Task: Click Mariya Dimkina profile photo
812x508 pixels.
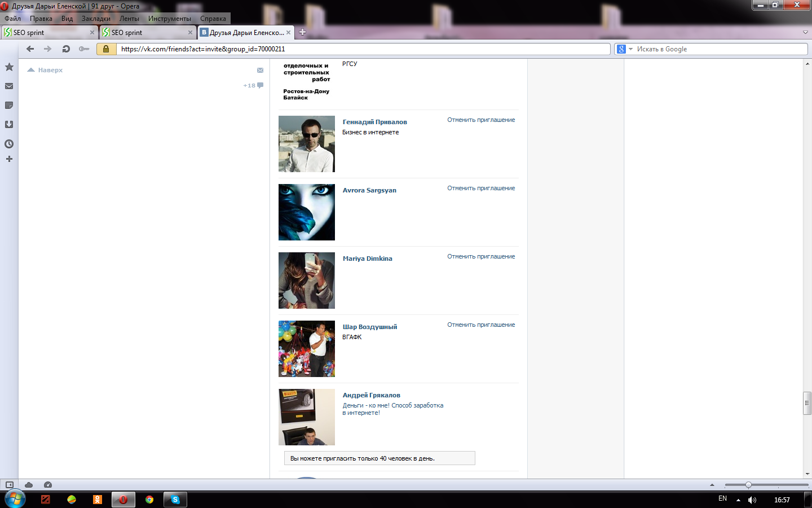Action: coord(307,281)
